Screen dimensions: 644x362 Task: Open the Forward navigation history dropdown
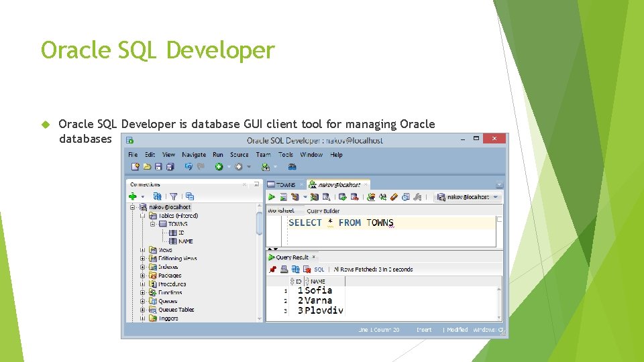click(248, 167)
